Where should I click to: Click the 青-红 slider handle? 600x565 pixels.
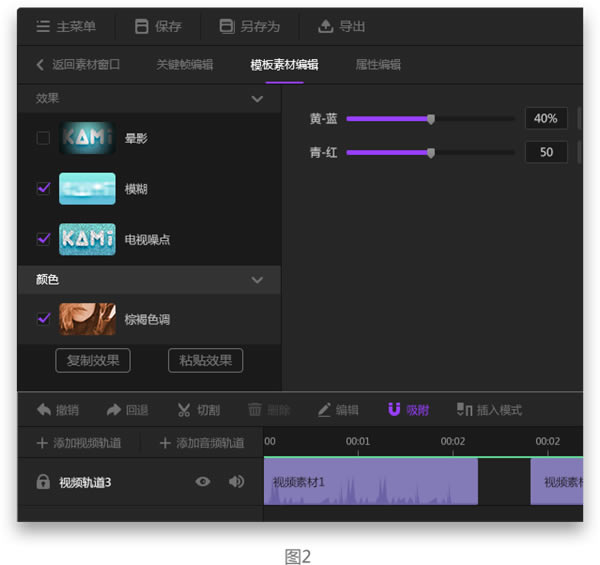tap(431, 153)
